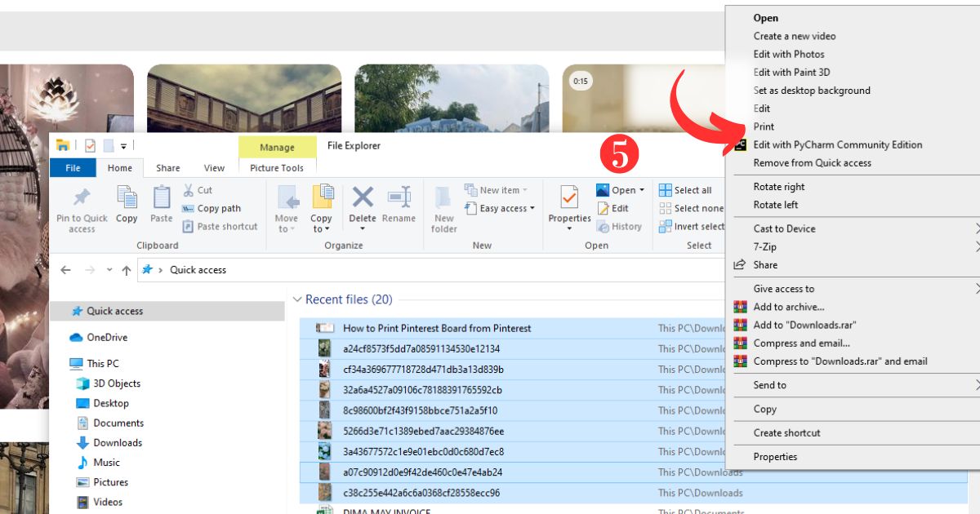Click the quick access toolbar properties icon

pyautogui.click(x=90, y=145)
